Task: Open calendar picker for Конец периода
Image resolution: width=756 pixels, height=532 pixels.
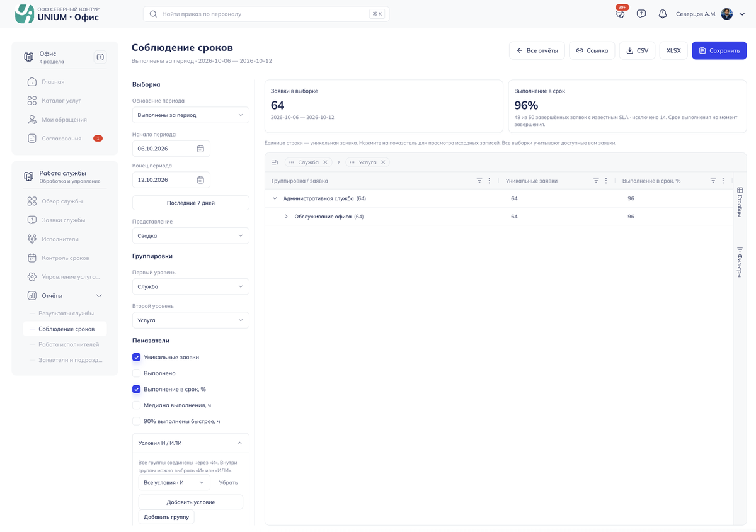Action: click(200, 180)
